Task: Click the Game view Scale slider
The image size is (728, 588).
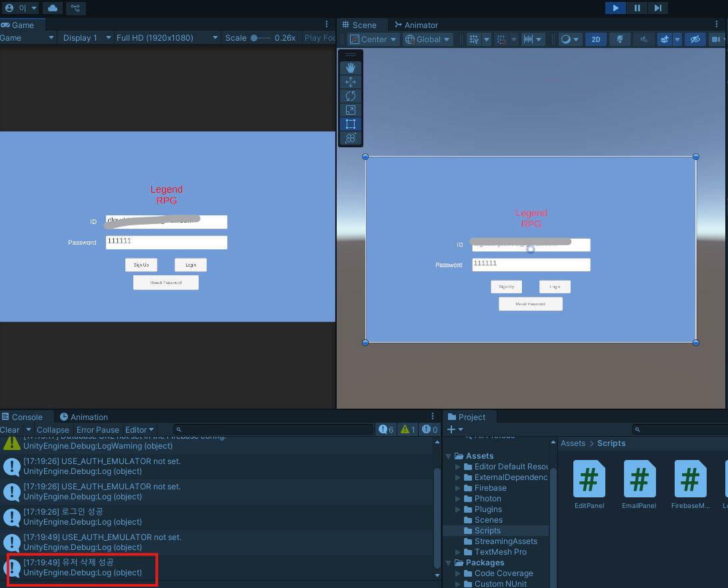Action: pyautogui.click(x=261, y=37)
